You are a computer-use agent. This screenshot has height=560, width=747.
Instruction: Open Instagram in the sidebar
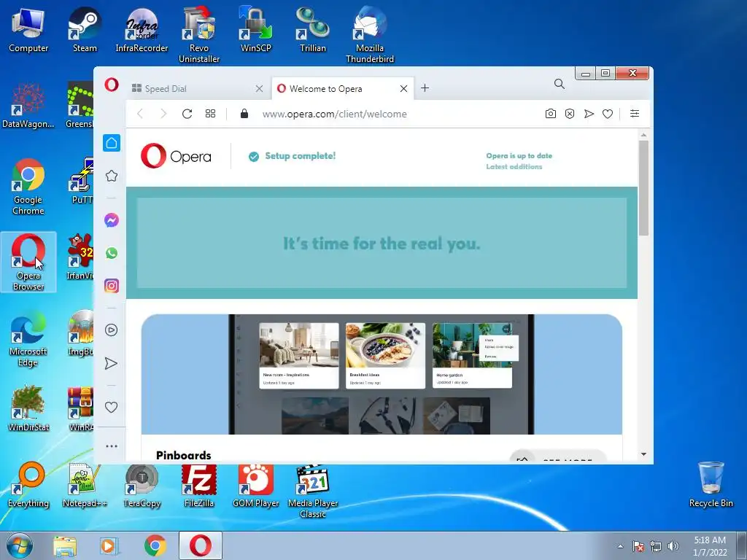tap(112, 286)
